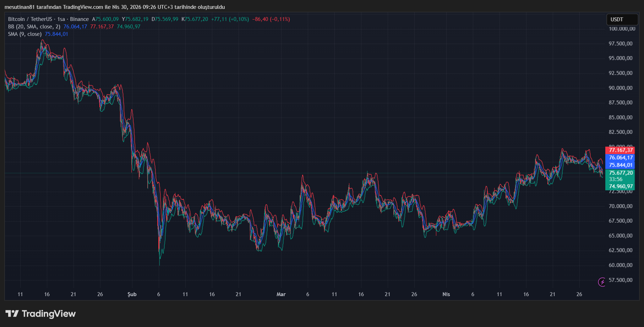The width and height of the screenshot is (644, 327).
Task: Select the BB (20, SMA, close, 2) indicator legend
Action: point(34,27)
